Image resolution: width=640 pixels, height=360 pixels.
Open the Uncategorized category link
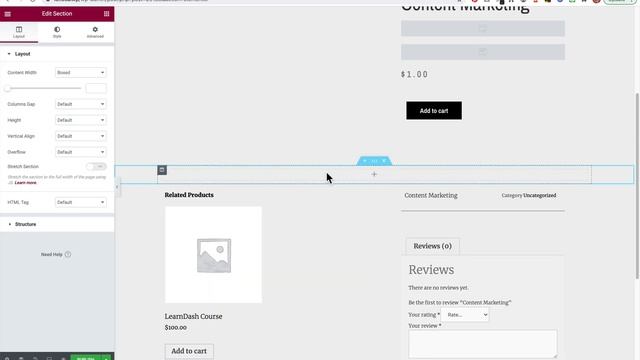click(x=540, y=196)
